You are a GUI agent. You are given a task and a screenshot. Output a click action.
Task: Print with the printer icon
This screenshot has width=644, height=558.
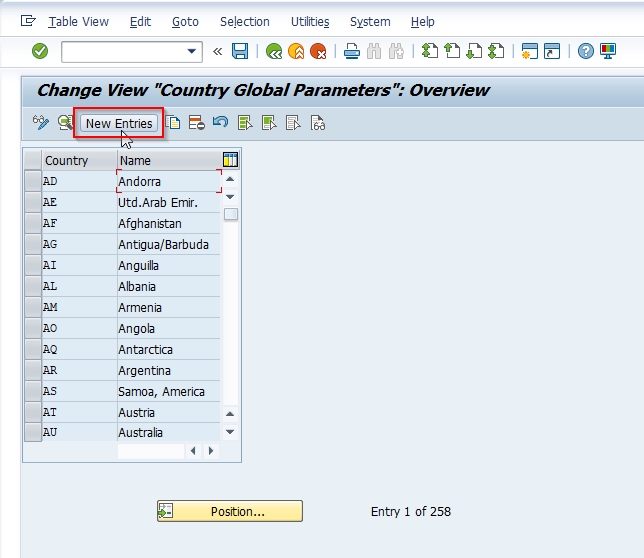(x=352, y=51)
